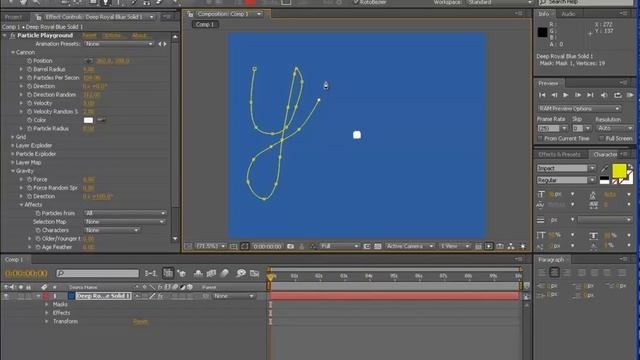The image size is (640, 360).
Task: Open composition flowchart view icon
Action: coord(511,247)
